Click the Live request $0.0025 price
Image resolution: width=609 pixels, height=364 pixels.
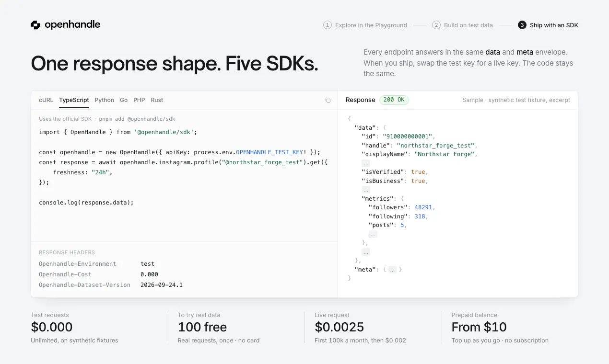tap(340, 327)
